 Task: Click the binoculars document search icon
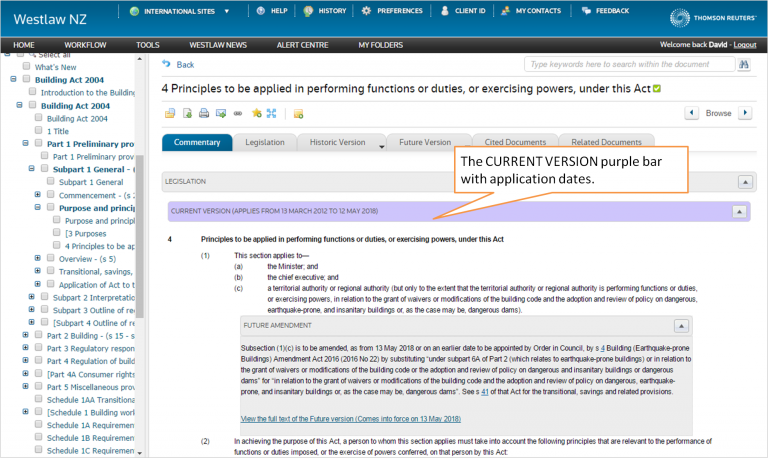[744, 64]
